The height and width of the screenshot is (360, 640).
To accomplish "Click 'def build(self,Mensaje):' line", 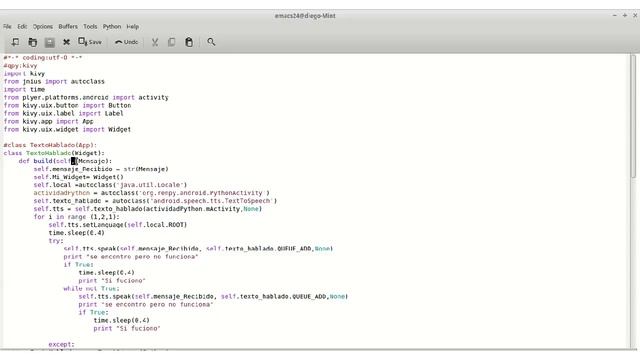I will (65, 161).
